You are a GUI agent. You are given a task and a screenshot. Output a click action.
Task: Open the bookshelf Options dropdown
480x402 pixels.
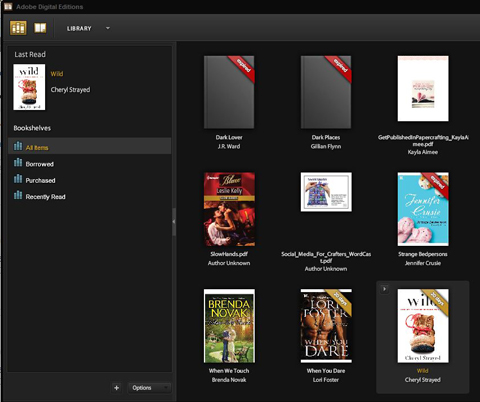click(x=149, y=388)
